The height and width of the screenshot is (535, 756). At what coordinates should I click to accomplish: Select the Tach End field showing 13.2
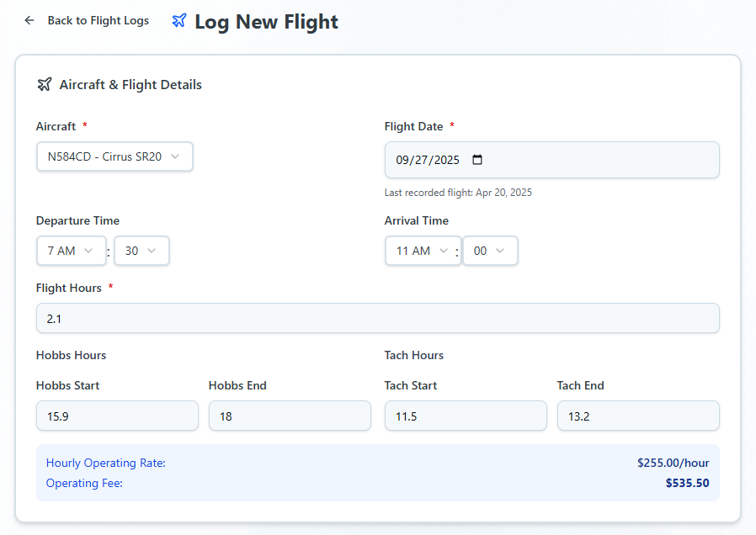point(638,416)
